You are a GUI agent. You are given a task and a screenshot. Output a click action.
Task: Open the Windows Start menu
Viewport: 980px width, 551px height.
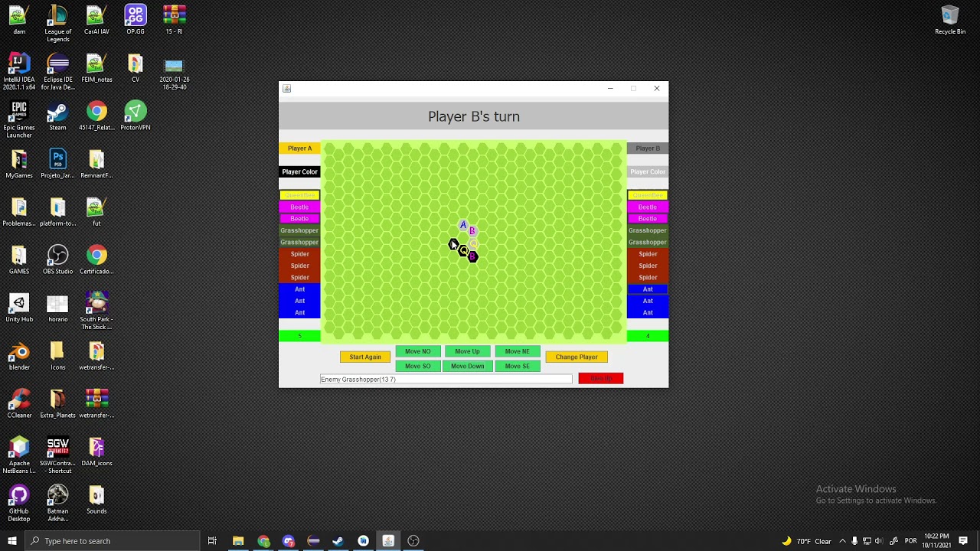tap(11, 541)
